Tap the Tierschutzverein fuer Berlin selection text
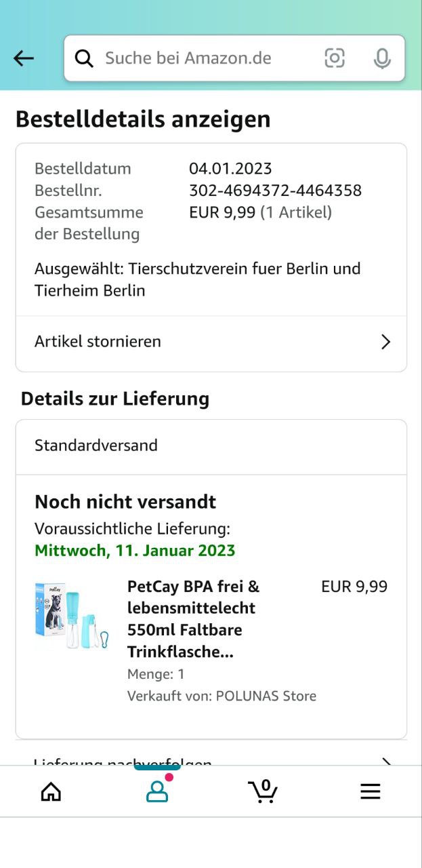Image resolution: width=422 pixels, height=868 pixels. click(197, 279)
